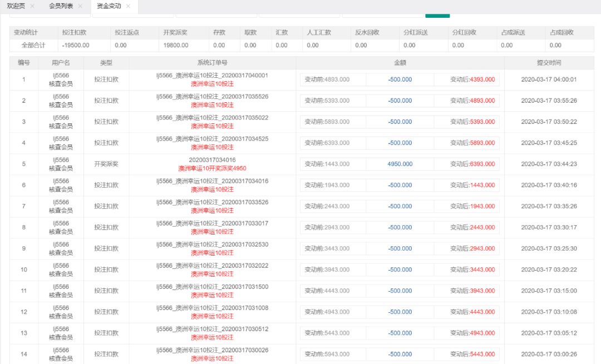
Task: Click the 开奖派奖 type cell in row 5
Action: click(106, 164)
